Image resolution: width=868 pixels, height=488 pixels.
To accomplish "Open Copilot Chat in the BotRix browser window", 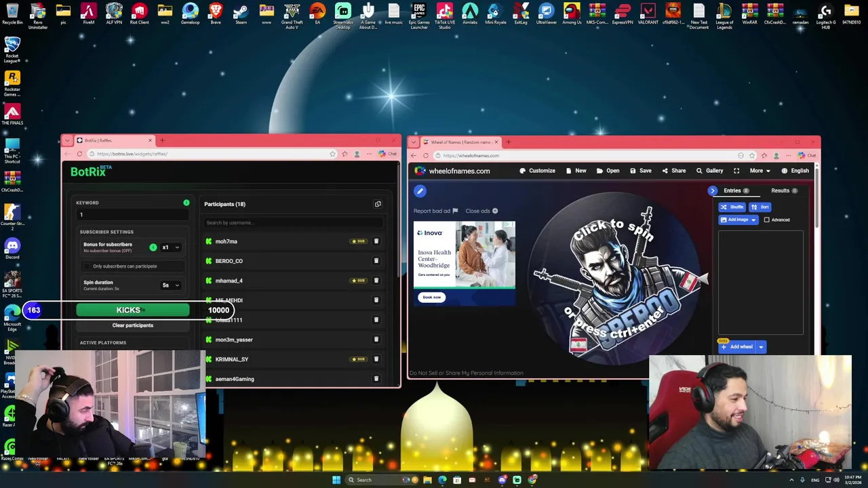I will pyautogui.click(x=388, y=154).
